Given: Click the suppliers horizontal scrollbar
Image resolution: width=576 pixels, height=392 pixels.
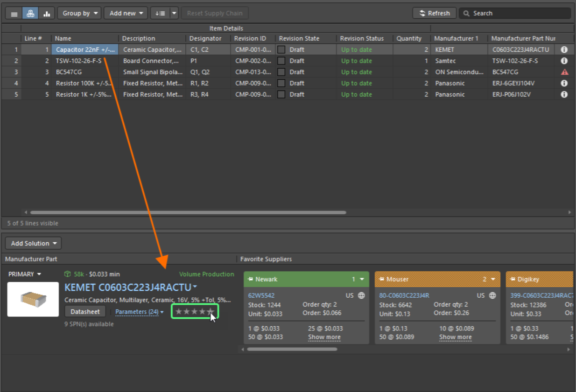Looking at the screenshot, I should (292, 349).
